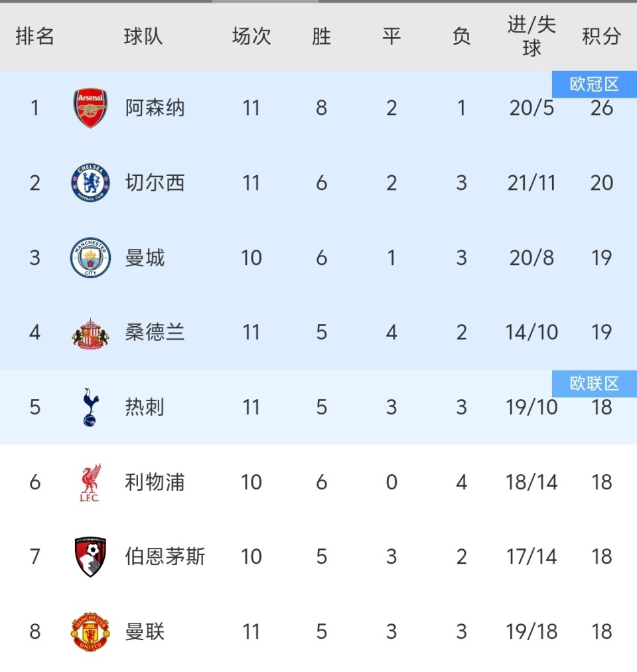
Task: Click the 进/失球 column header
Action: point(531,37)
